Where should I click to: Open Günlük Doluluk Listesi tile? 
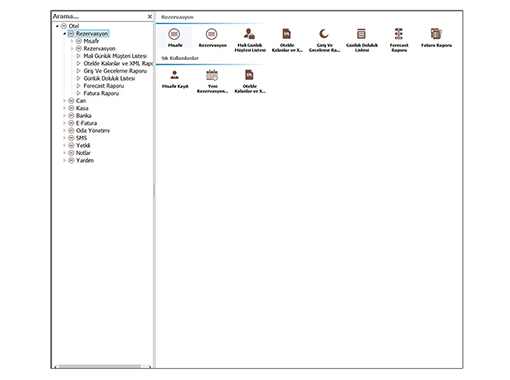[x=362, y=40]
